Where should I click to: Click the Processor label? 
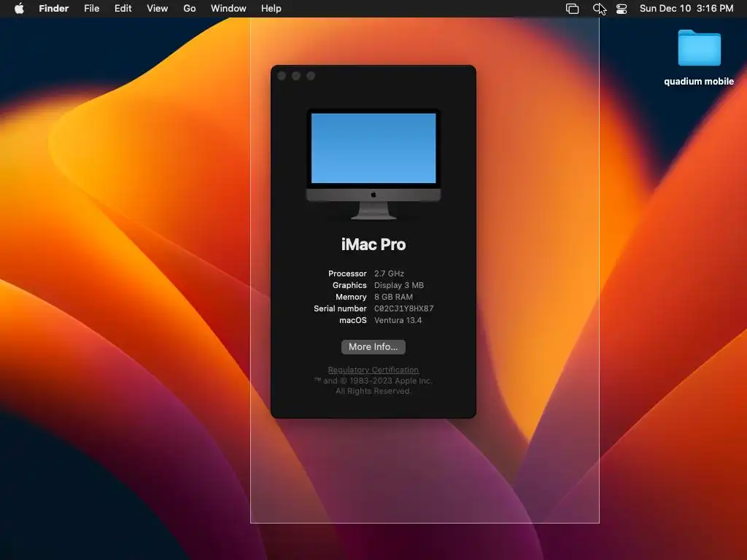point(347,273)
